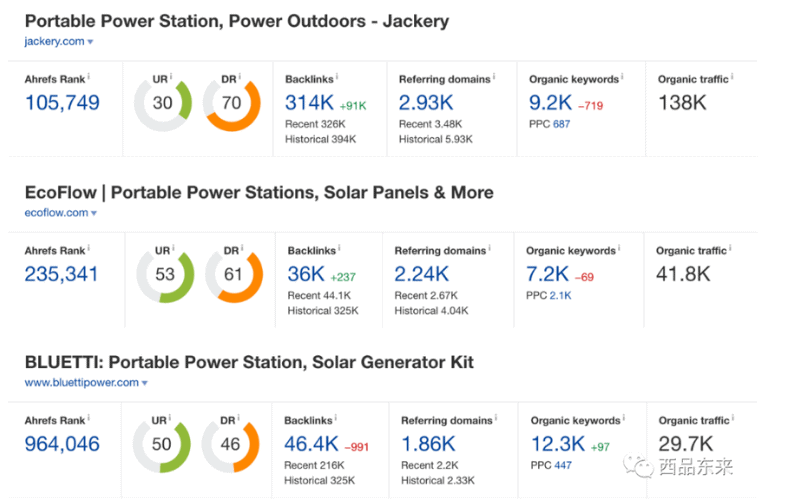Click info icon beside EcoFlow's Backlinks label
This screenshot has height=500, width=800.
coord(339,248)
